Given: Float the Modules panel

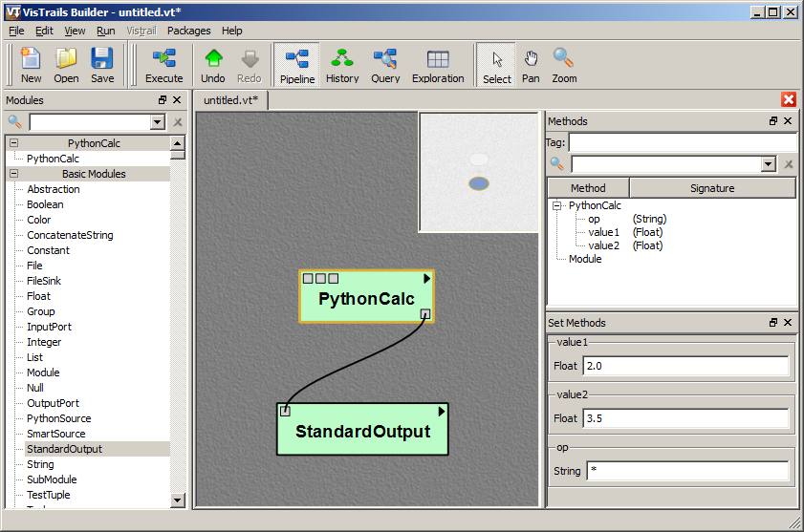Looking at the screenshot, I should pos(163,100).
